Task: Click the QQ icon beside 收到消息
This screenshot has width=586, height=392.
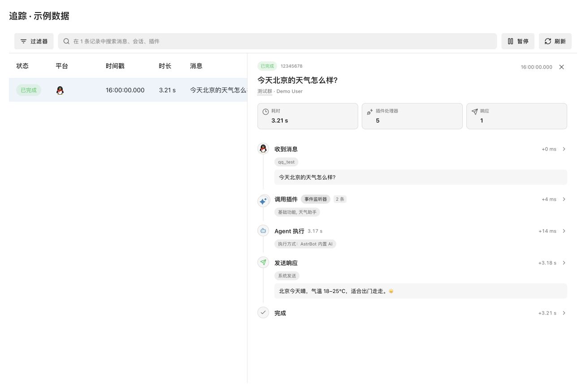Action: 263,149
